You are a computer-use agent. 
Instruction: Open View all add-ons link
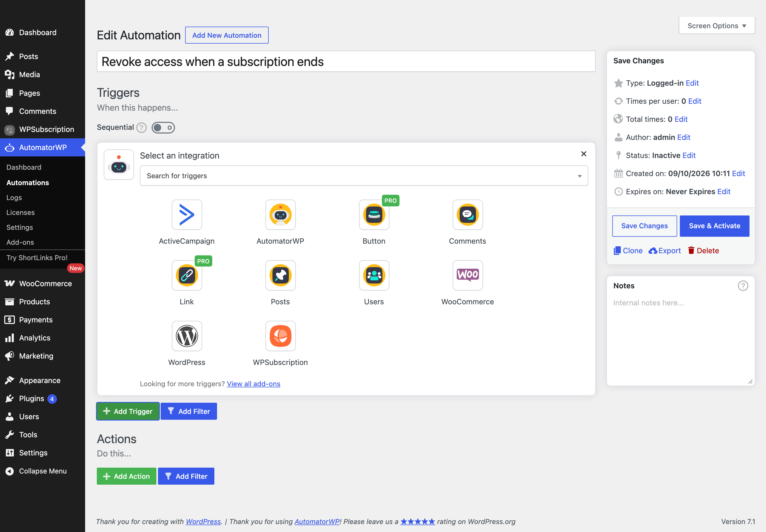click(253, 384)
